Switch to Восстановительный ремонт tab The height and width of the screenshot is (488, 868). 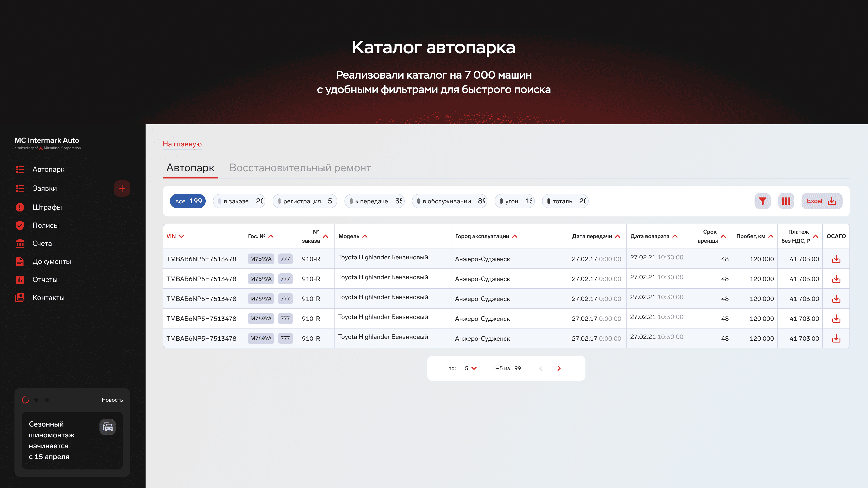point(300,168)
